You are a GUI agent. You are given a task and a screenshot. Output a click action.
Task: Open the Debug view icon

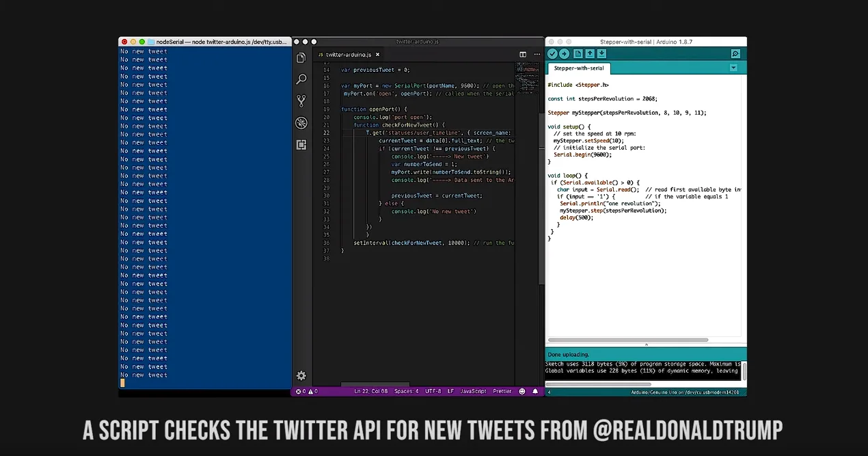point(301,123)
